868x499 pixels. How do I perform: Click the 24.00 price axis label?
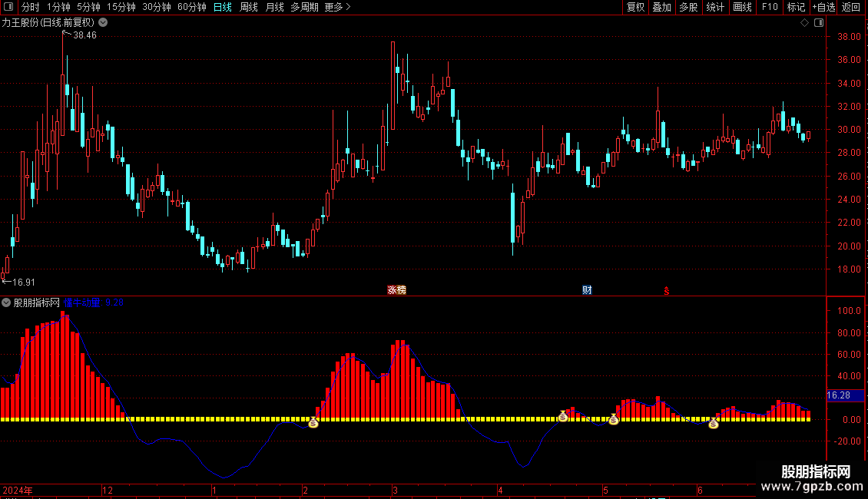(849, 199)
